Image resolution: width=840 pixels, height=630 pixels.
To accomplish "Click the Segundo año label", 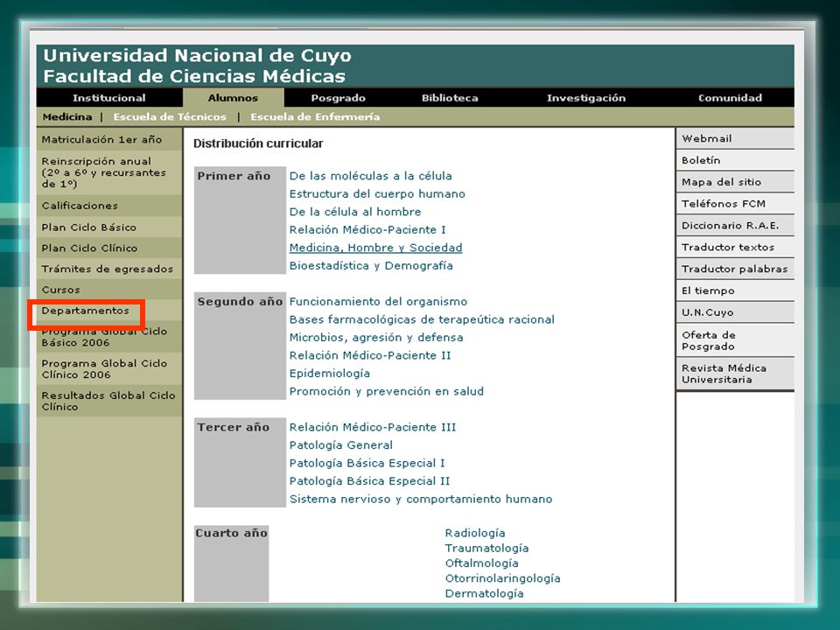I will coord(240,302).
